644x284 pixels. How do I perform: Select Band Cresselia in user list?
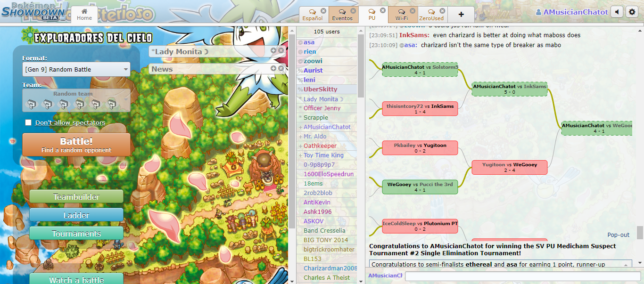pos(327,231)
